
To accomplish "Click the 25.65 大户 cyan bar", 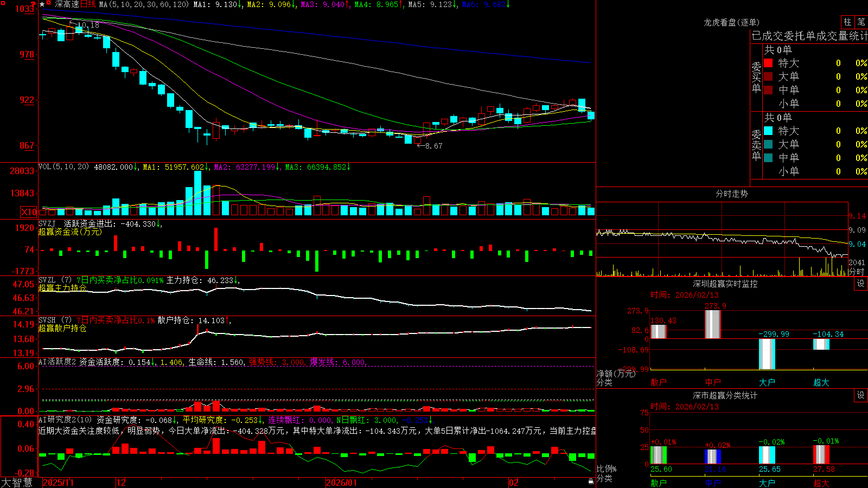I will pyautogui.click(x=767, y=455).
